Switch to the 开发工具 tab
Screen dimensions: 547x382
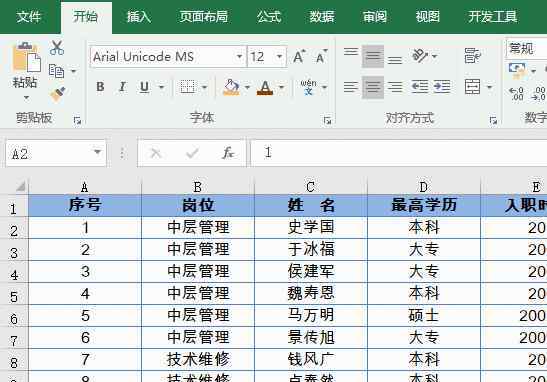pyautogui.click(x=492, y=16)
